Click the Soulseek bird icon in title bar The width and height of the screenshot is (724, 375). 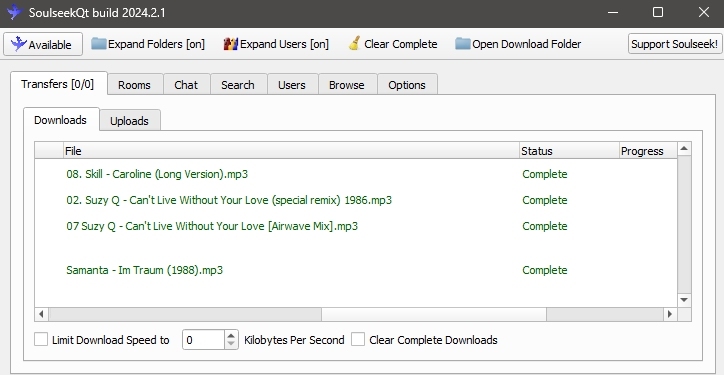pyautogui.click(x=14, y=12)
